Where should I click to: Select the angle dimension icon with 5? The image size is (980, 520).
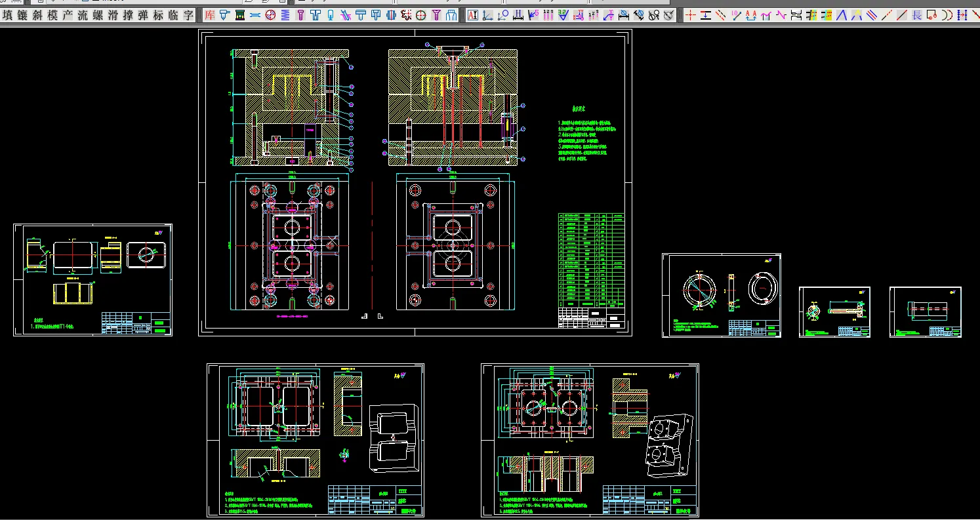point(533,15)
